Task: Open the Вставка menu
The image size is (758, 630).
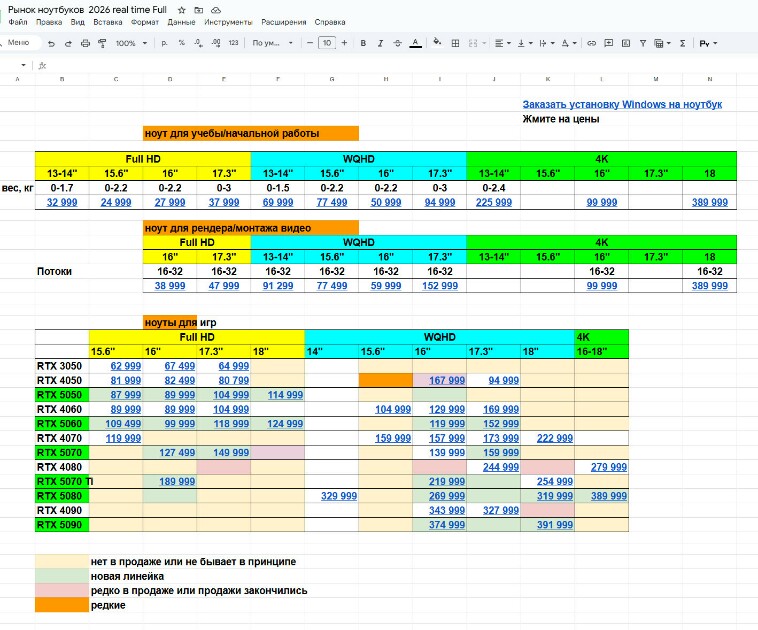Action: [x=107, y=22]
